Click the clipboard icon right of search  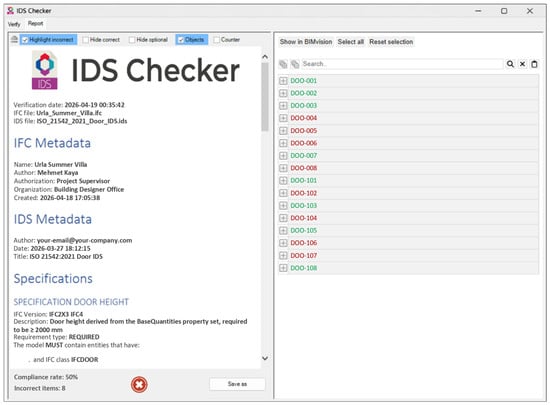click(534, 64)
